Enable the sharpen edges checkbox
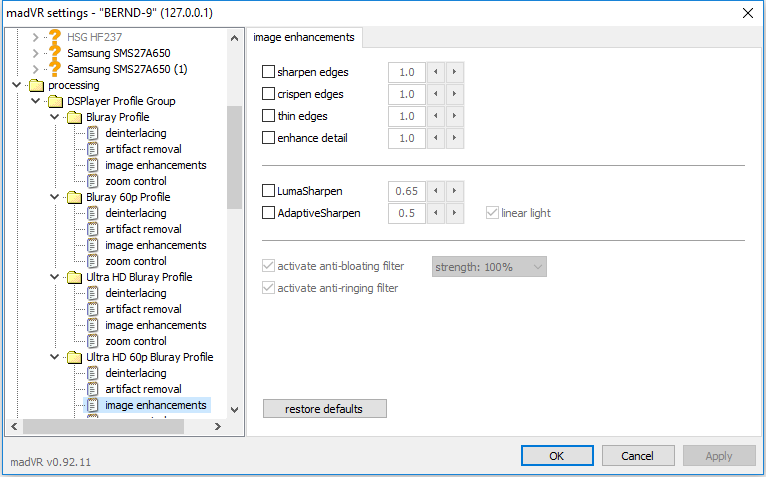The height and width of the screenshot is (477, 766). (268, 72)
